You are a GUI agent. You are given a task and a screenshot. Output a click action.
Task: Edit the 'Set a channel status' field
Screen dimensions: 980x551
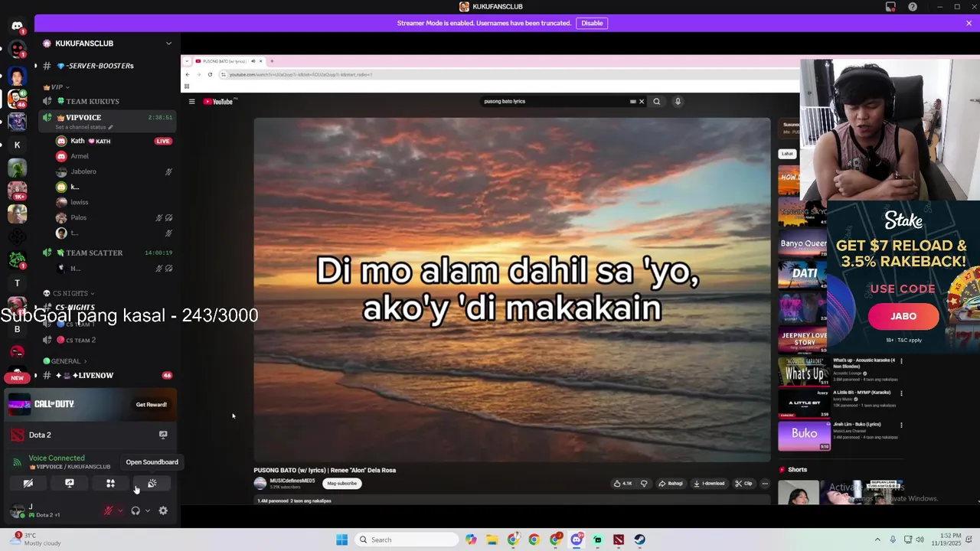click(84, 127)
